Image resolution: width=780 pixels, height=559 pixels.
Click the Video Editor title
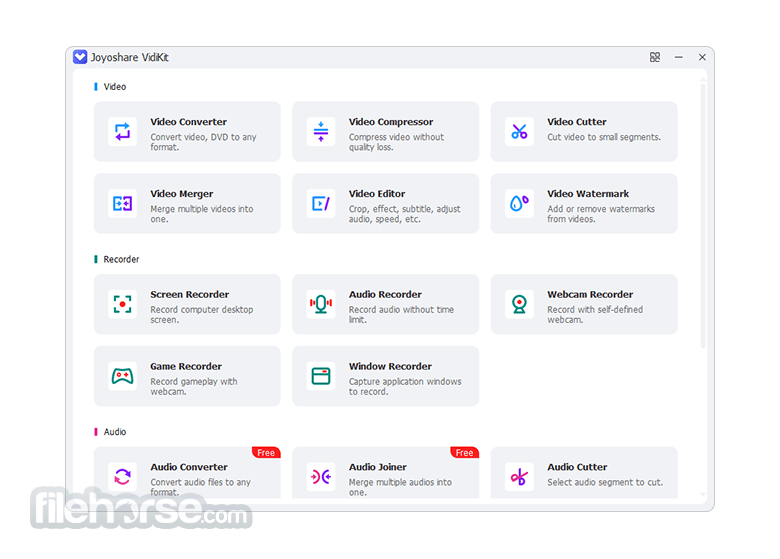pyautogui.click(x=377, y=194)
